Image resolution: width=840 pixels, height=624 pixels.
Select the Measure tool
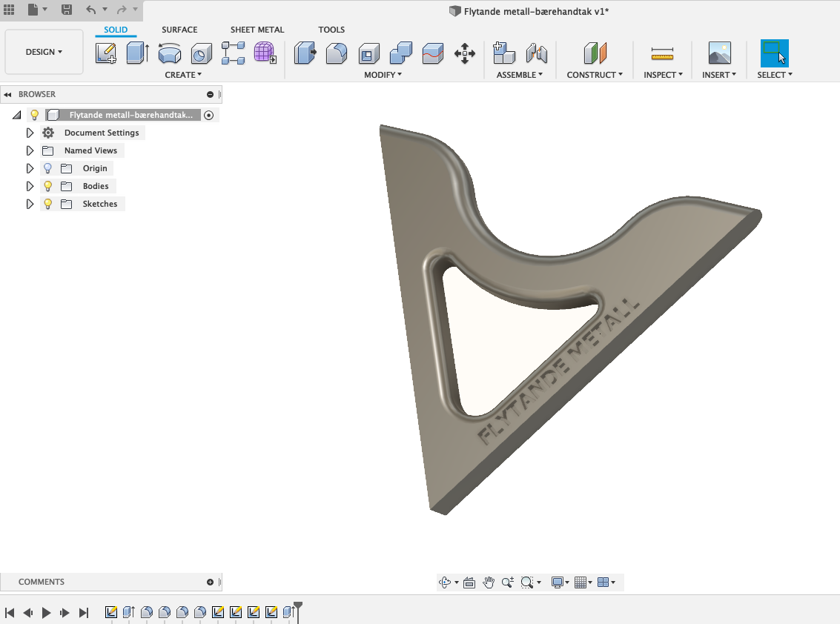click(662, 53)
